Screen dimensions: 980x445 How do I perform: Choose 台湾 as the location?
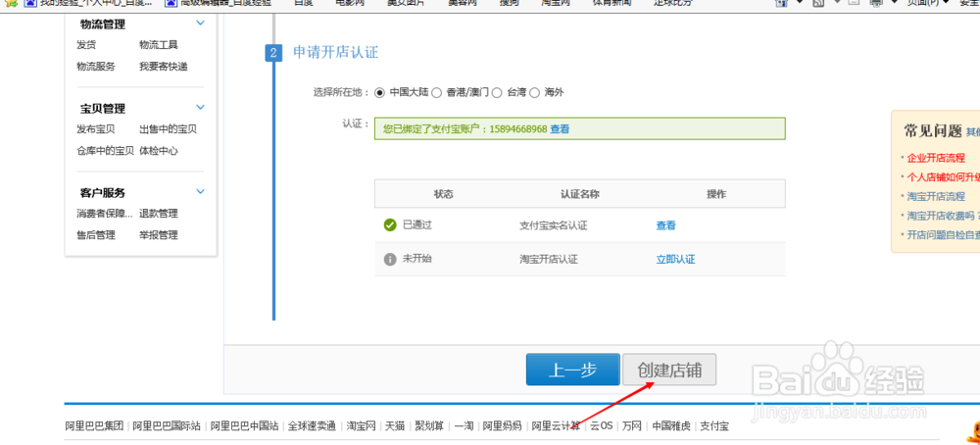pos(497,92)
